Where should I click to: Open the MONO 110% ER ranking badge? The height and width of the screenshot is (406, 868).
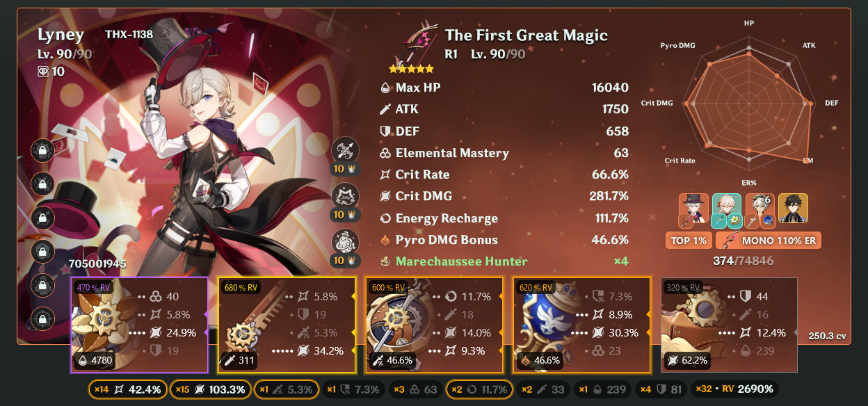(x=769, y=241)
